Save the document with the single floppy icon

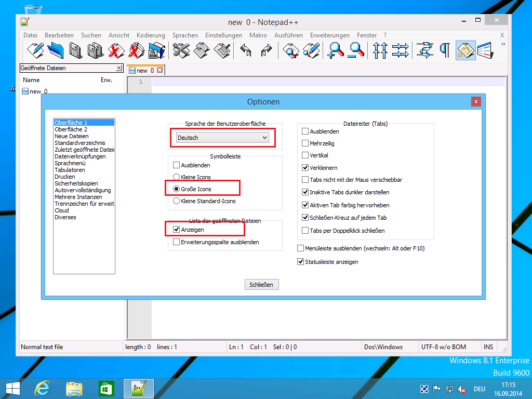(x=75, y=50)
